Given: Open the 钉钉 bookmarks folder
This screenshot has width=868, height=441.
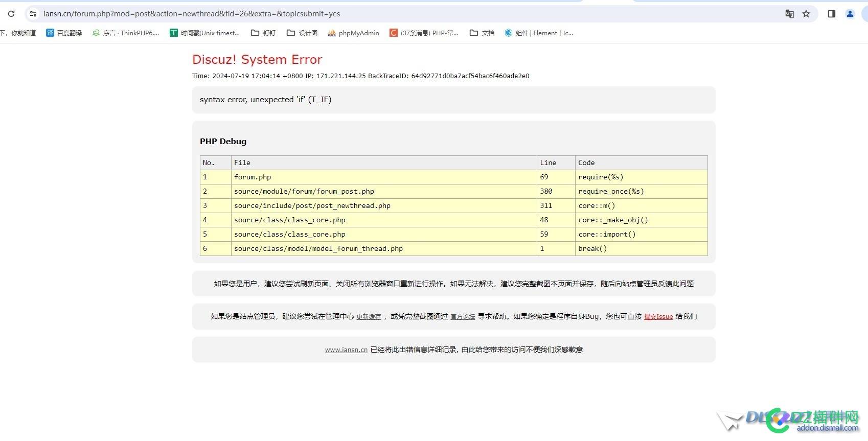Looking at the screenshot, I should click(x=263, y=33).
